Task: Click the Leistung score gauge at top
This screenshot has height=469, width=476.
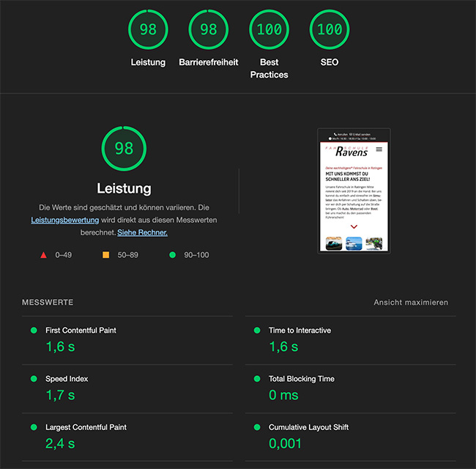Action: tap(148, 29)
